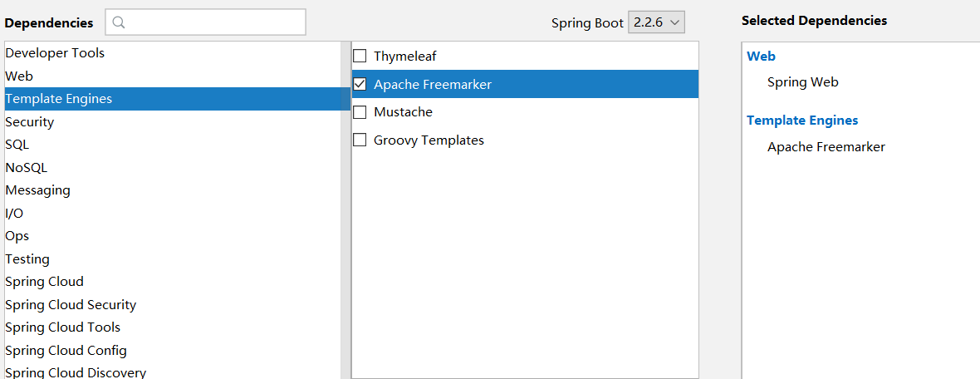
Task: Select Apache Freemarker in Selected Dependencies
Action: pyautogui.click(x=826, y=147)
